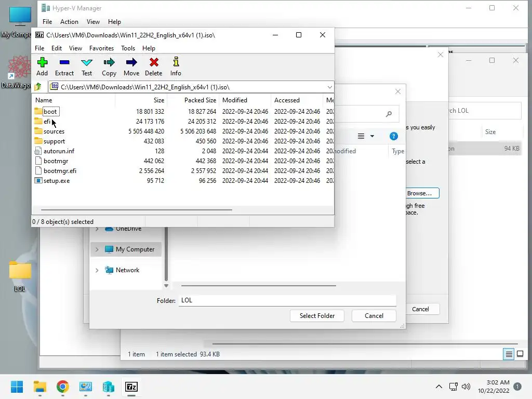The height and width of the screenshot is (399, 532).
Task: Open File Explorer from taskbar
Action: pos(39,387)
